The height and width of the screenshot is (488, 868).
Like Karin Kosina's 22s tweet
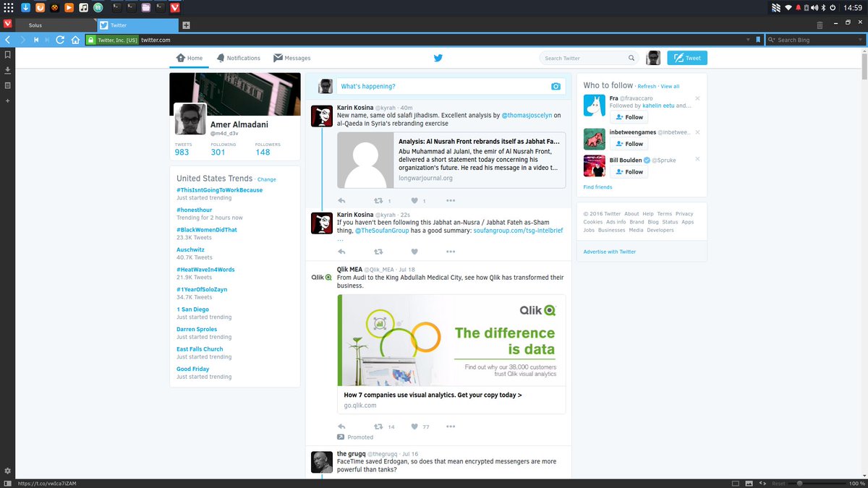[x=414, y=252]
